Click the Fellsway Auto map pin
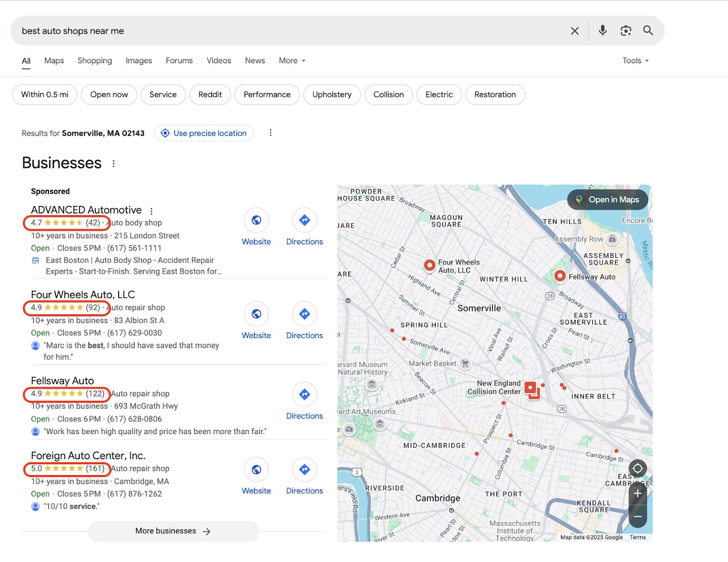The width and height of the screenshot is (728, 562). [x=560, y=276]
